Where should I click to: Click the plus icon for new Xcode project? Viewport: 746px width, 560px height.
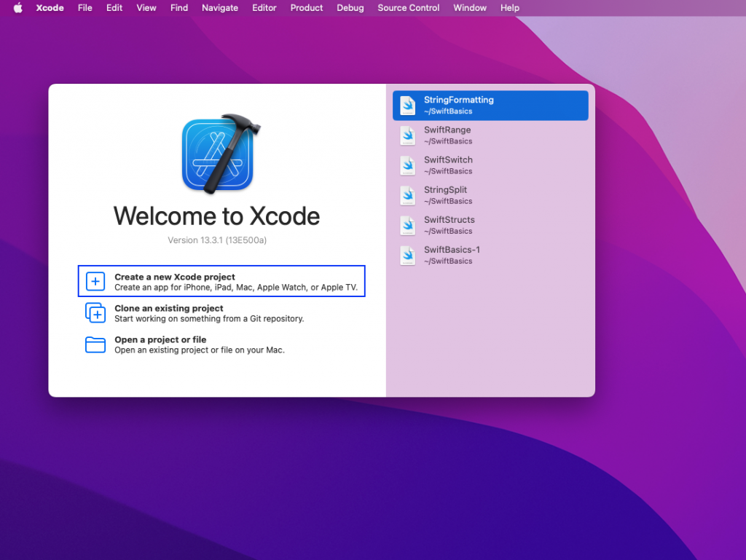click(95, 281)
